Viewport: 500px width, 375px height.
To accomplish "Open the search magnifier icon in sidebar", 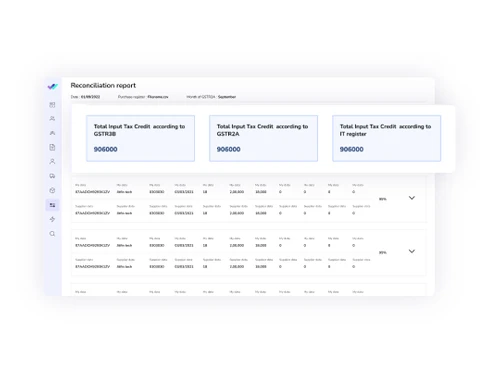I will pos(52,234).
